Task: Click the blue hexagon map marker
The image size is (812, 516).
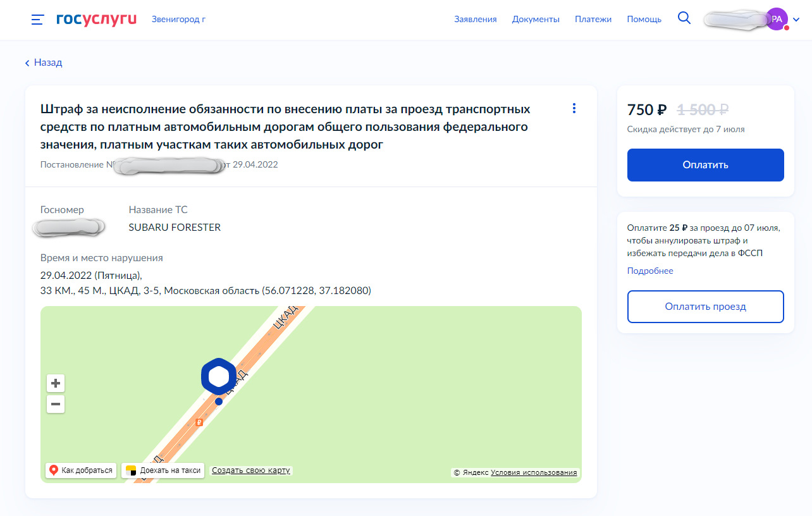Action: [219, 376]
